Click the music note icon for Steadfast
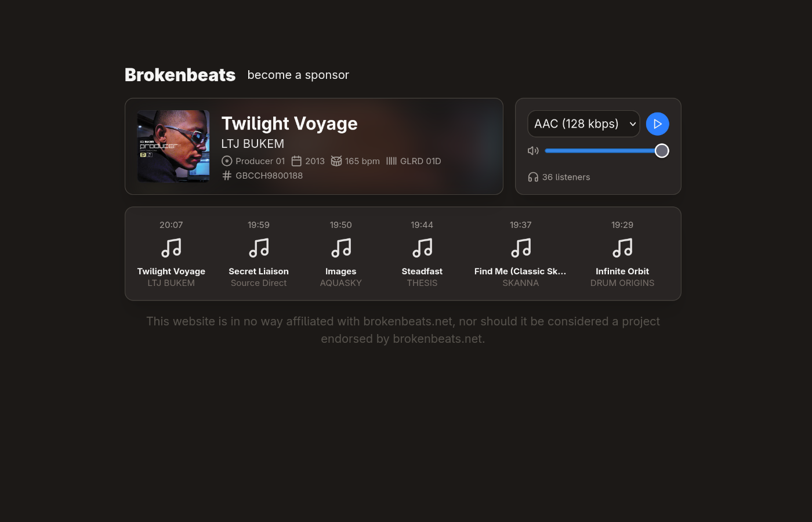The height and width of the screenshot is (522, 812). 422,248
